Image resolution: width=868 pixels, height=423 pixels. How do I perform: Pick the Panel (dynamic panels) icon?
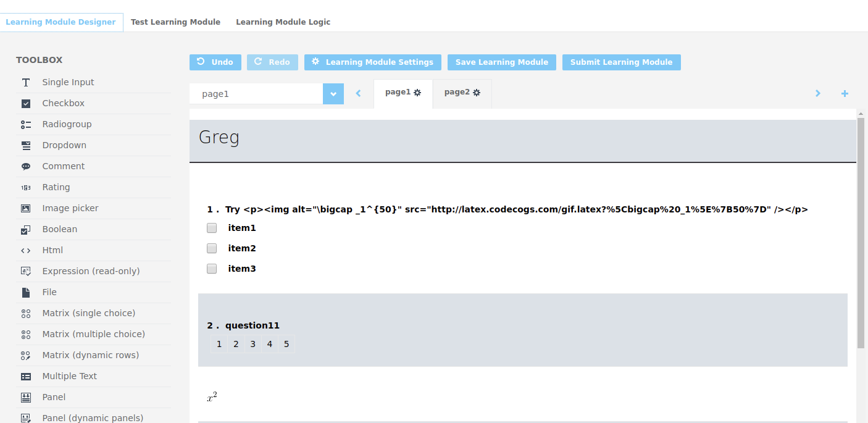[26, 418]
